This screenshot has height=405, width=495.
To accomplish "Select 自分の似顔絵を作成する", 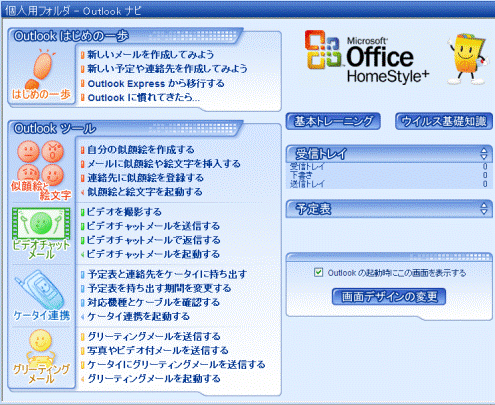I will (140, 150).
